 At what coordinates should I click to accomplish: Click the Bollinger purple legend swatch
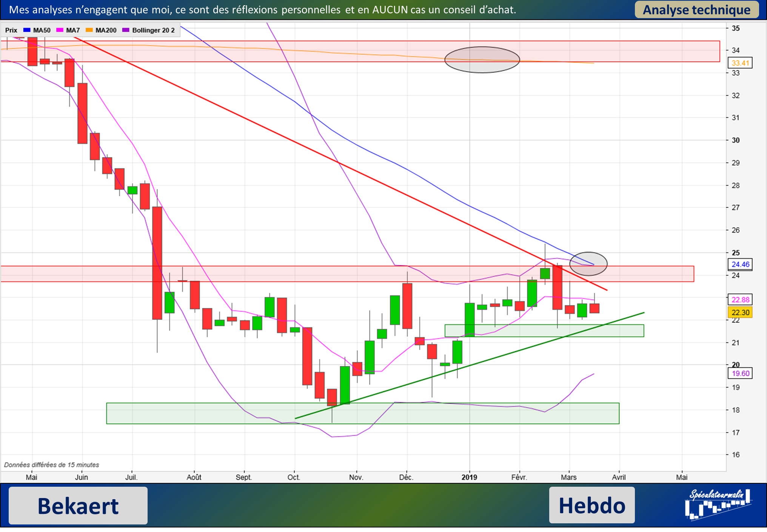tap(126, 30)
